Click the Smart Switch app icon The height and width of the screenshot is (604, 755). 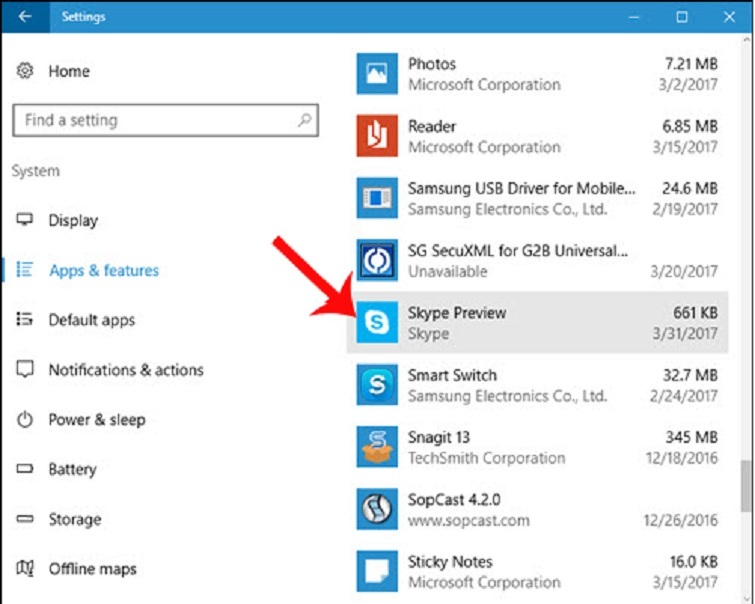pyautogui.click(x=377, y=384)
